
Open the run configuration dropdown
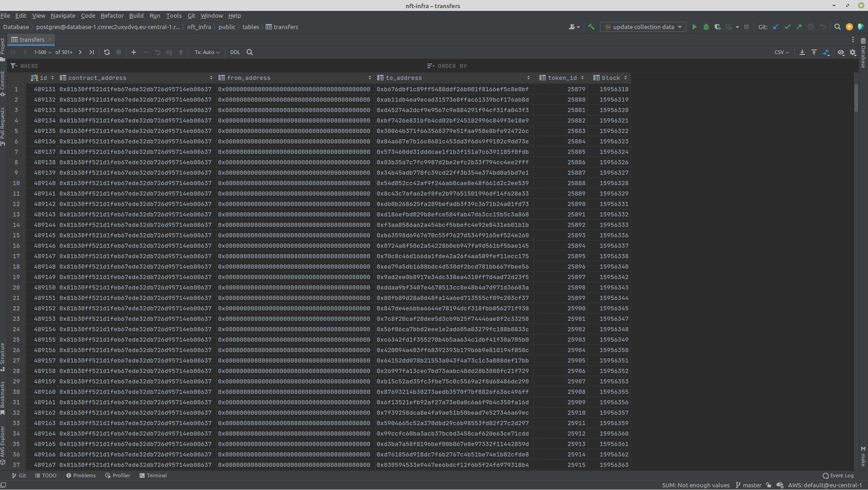click(x=643, y=27)
